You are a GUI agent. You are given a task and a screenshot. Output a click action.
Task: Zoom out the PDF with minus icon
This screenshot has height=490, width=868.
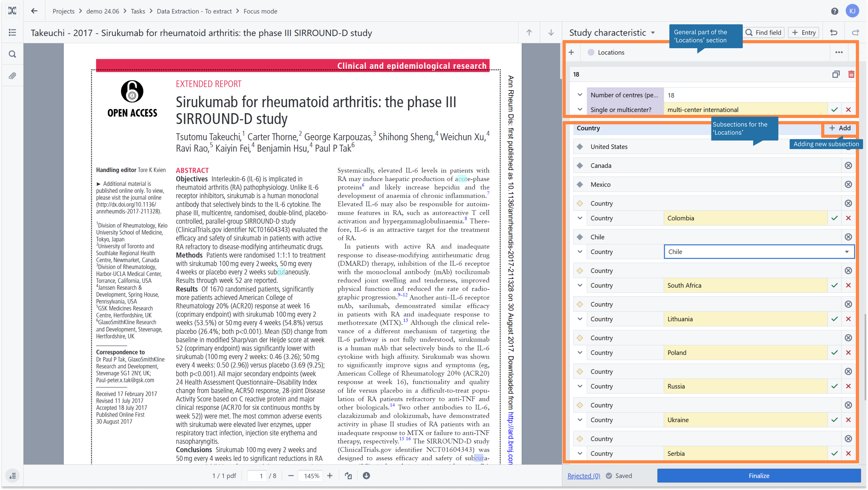coord(291,476)
